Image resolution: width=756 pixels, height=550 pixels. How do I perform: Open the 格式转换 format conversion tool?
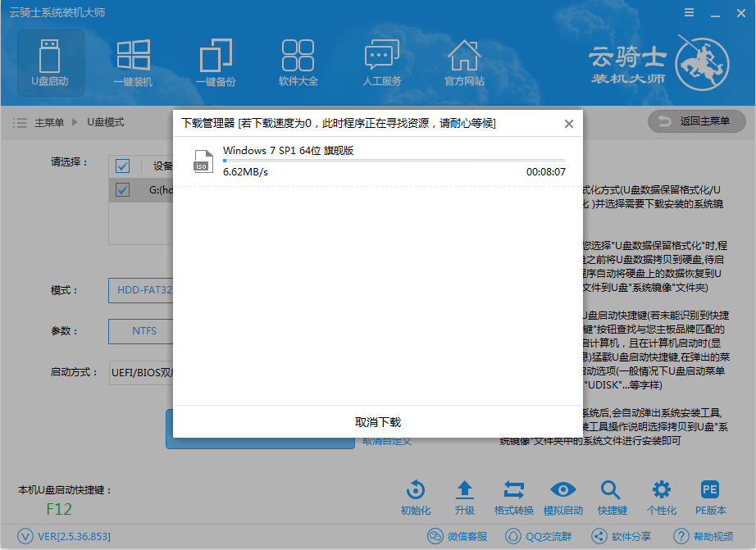[514, 496]
